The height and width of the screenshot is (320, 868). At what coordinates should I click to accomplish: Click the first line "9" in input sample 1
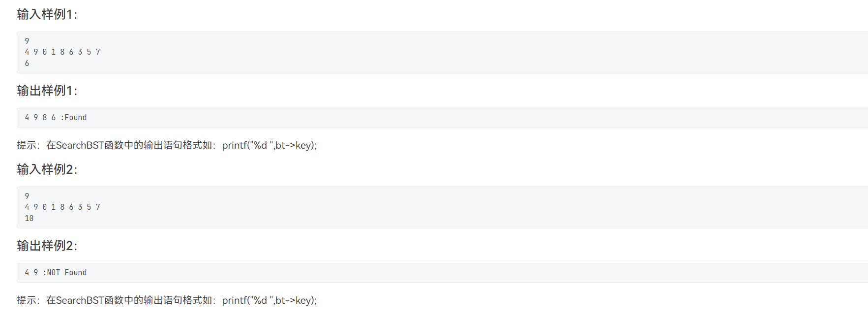(27, 41)
